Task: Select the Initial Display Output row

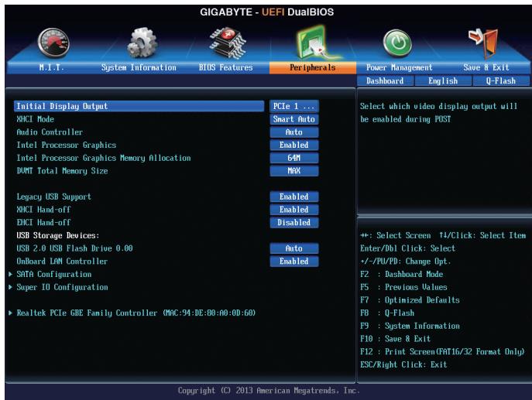Action: pyautogui.click(x=139, y=106)
